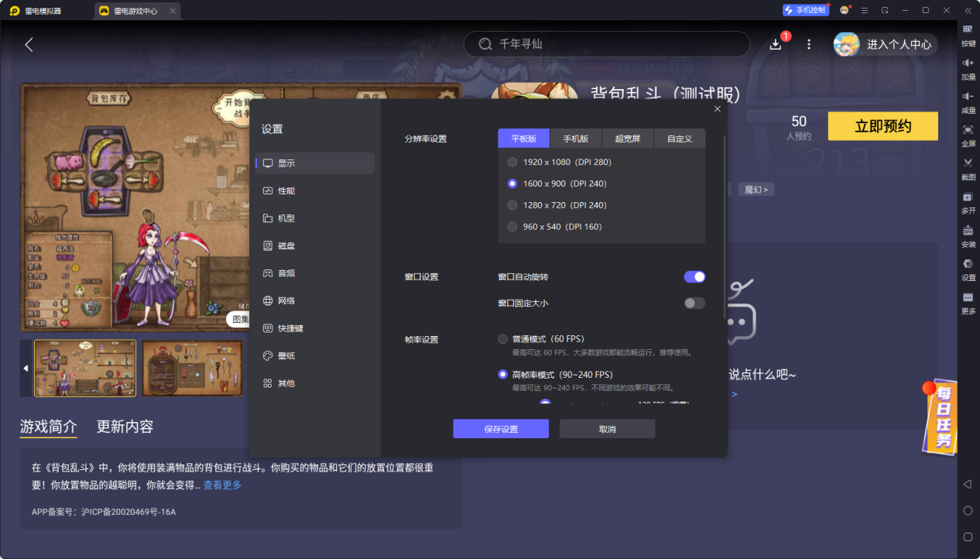Open the 音频 settings category
This screenshot has height=559, width=980.
[x=315, y=273]
